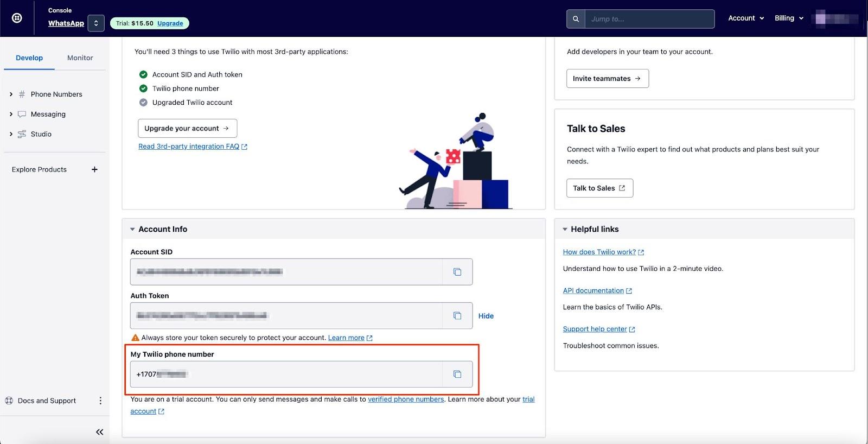
Task: Copy the Account SID value
Action: [457, 272]
